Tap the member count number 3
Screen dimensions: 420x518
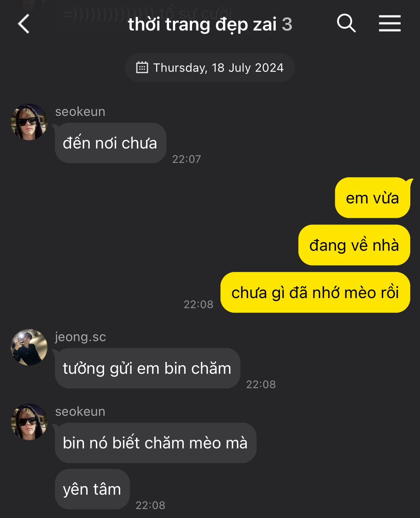point(287,24)
